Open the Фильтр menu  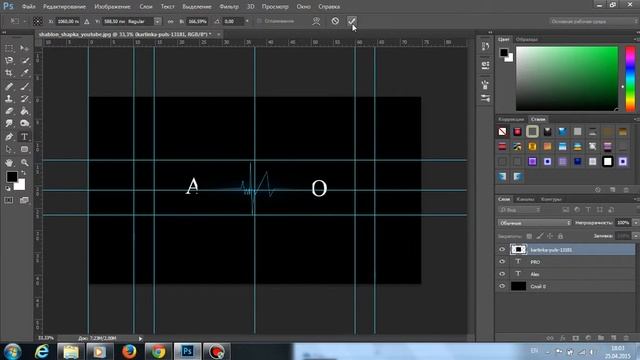click(x=229, y=7)
